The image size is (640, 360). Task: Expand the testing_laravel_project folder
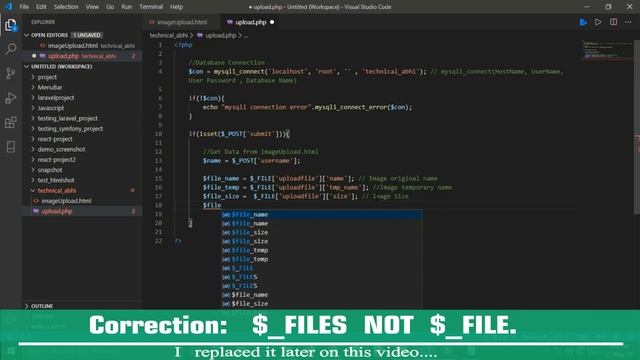[67, 118]
